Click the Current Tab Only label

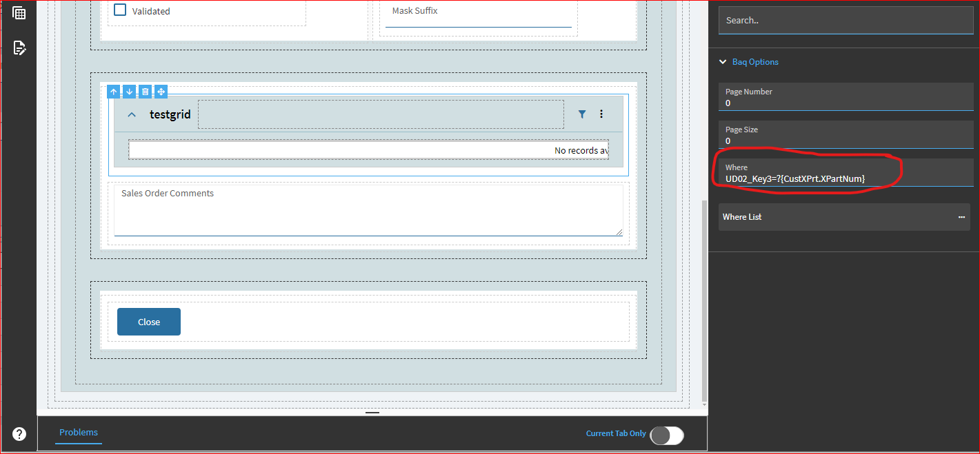[x=616, y=433]
